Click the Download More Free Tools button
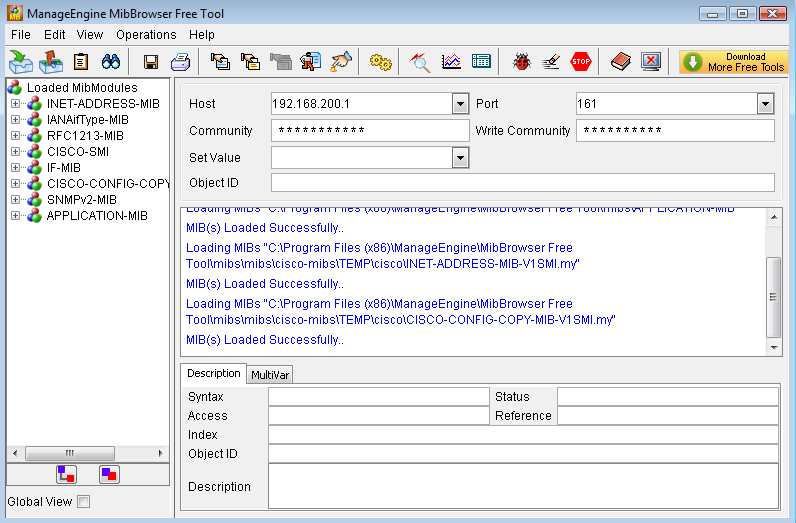Viewport: 796px width, 523px height. pos(734,62)
